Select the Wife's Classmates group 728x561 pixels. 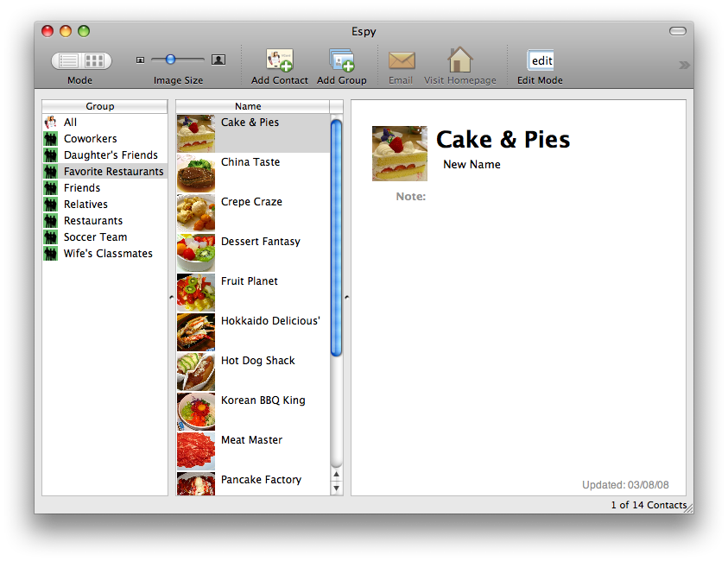click(104, 254)
